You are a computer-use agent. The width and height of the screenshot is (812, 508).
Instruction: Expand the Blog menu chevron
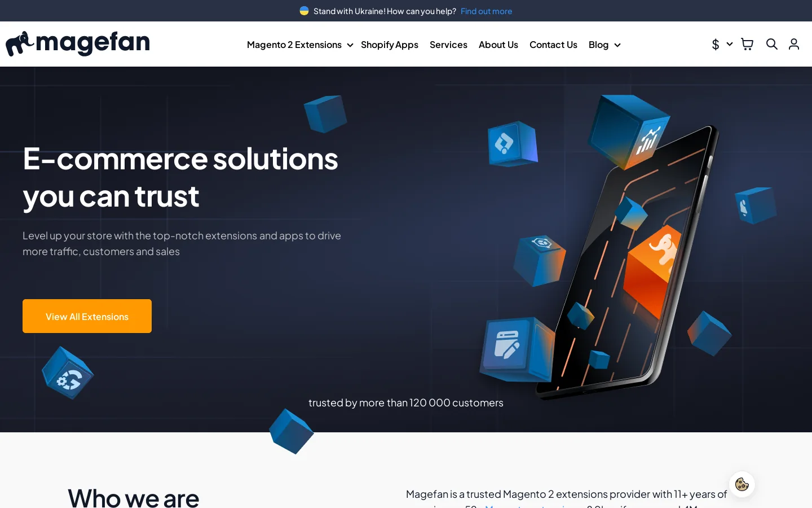pos(617,45)
